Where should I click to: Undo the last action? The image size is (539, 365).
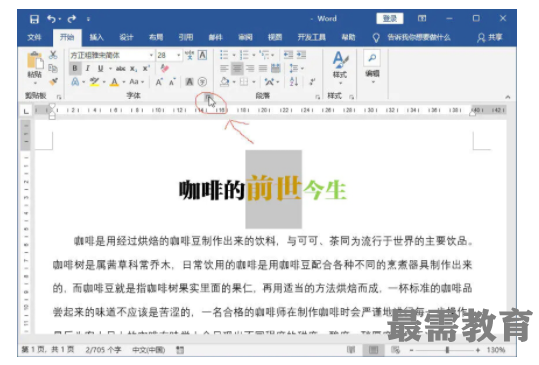pos(52,19)
